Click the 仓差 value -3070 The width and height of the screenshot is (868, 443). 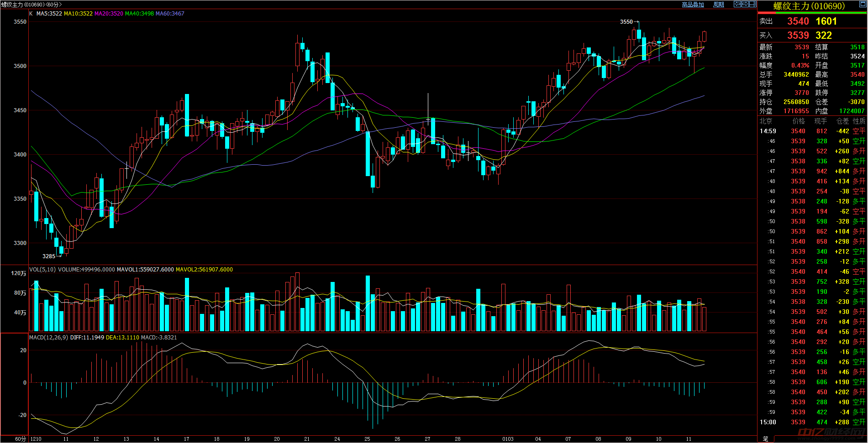point(857,102)
